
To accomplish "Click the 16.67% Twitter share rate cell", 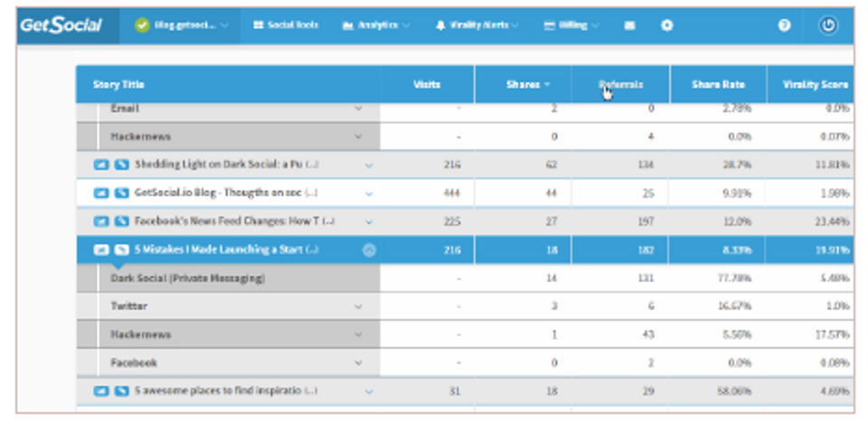I will [734, 306].
